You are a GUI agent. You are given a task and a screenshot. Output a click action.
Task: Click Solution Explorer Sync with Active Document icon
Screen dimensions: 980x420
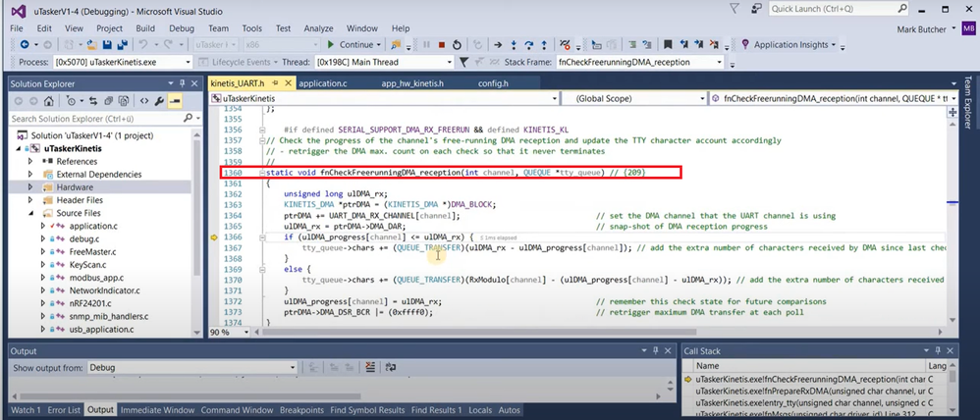click(x=93, y=101)
